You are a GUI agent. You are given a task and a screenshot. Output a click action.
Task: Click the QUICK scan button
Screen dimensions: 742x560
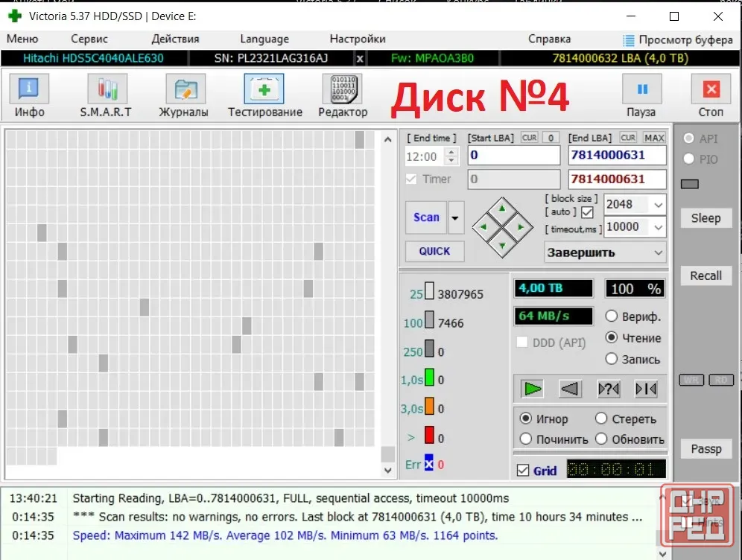434,251
